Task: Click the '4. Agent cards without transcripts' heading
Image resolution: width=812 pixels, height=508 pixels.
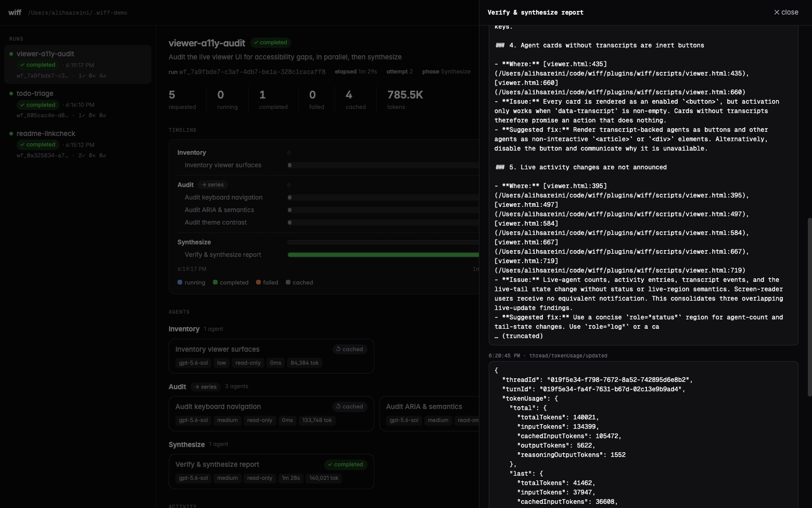Action: (x=600, y=45)
